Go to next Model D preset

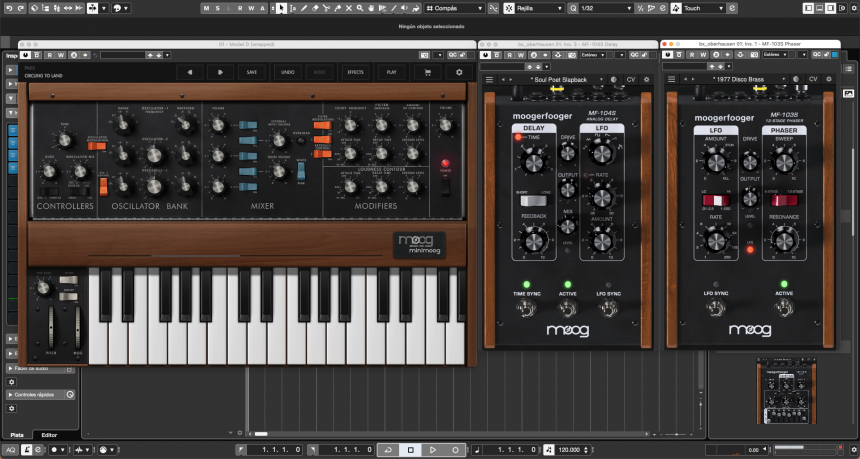point(220,72)
